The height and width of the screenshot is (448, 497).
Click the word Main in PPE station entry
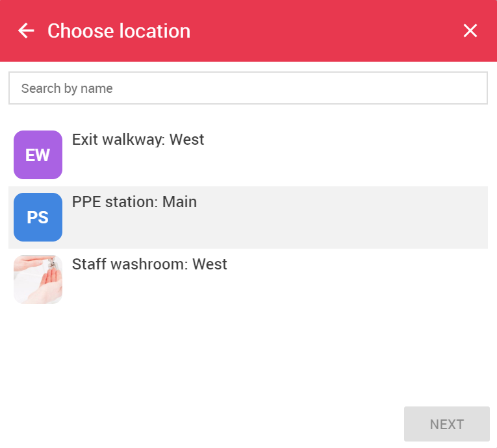[x=180, y=202]
